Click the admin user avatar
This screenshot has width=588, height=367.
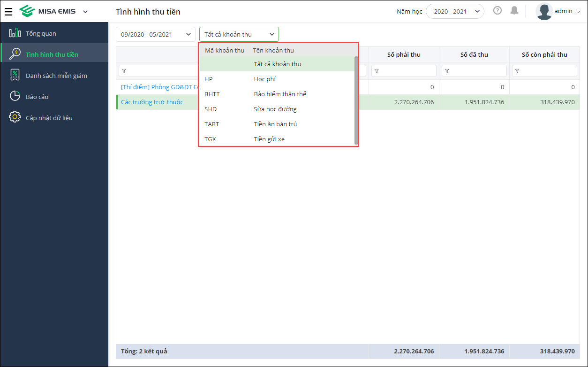coord(544,11)
